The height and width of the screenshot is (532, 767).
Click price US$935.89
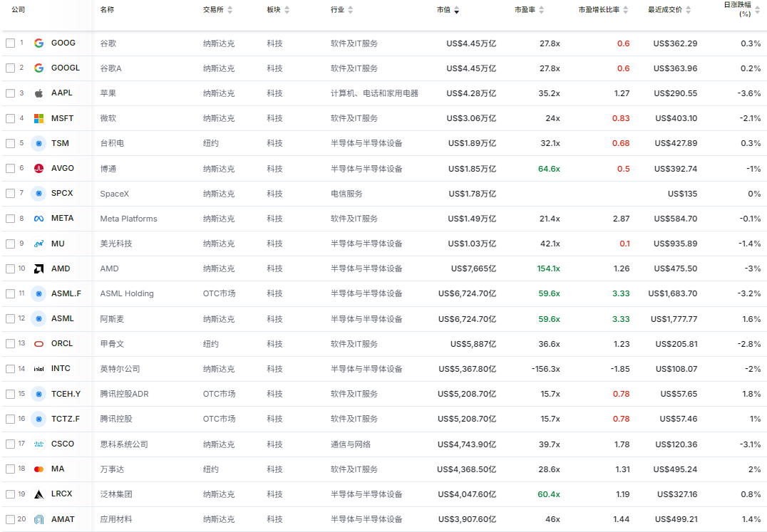click(x=676, y=244)
